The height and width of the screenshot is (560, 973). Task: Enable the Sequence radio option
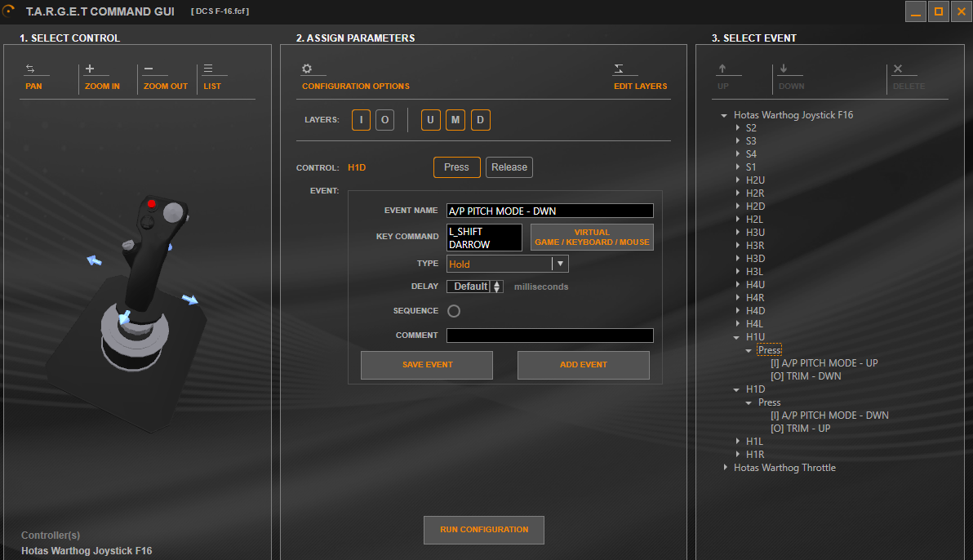pyautogui.click(x=454, y=311)
